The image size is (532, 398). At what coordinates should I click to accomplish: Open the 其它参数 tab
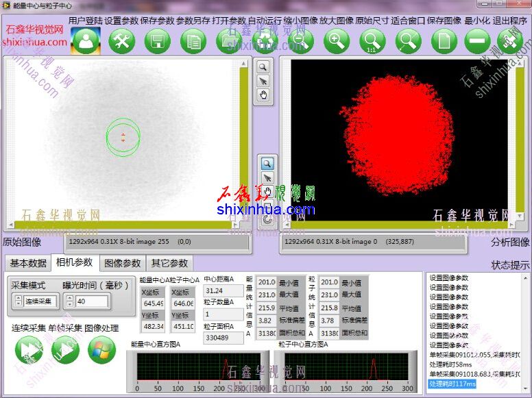point(169,263)
